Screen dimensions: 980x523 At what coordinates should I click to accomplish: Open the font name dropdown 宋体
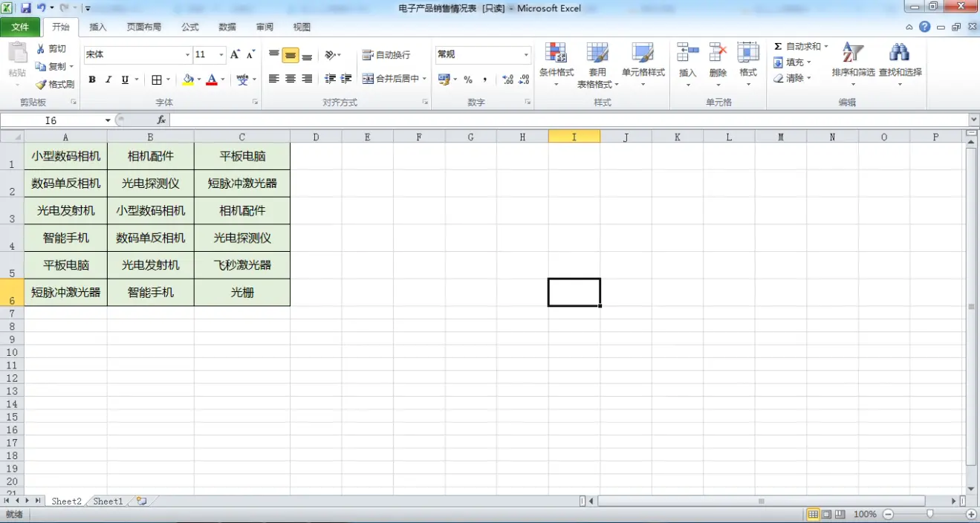tap(187, 55)
